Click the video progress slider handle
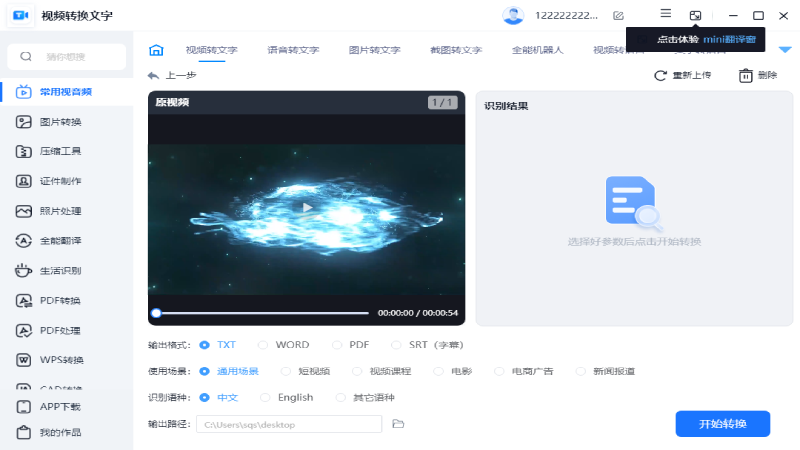Image resolution: width=800 pixels, height=450 pixels. tap(156, 313)
